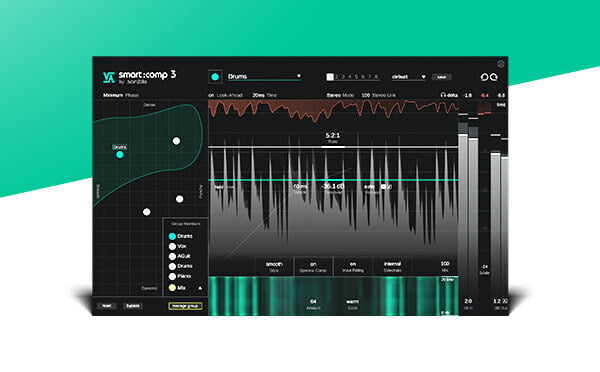Collapse the Group Members list arrow
This screenshot has width=600, height=372.
(x=200, y=288)
